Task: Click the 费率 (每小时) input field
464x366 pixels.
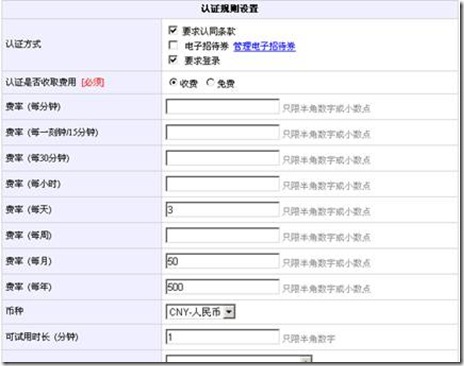Action: 222,184
